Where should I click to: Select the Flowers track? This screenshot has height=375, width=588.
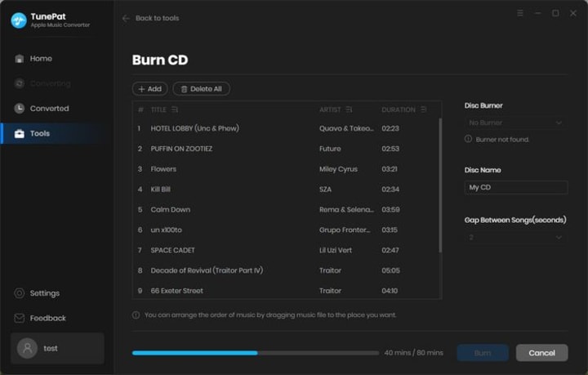[x=285, y=169]
